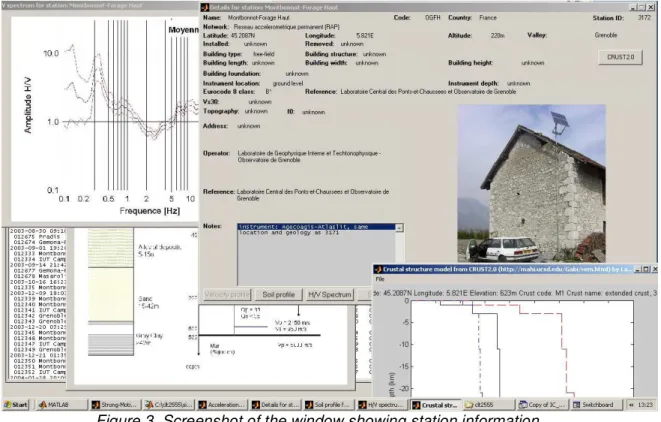Open File menu in Crustal structure window
The image size is (661, 422).
380,279
